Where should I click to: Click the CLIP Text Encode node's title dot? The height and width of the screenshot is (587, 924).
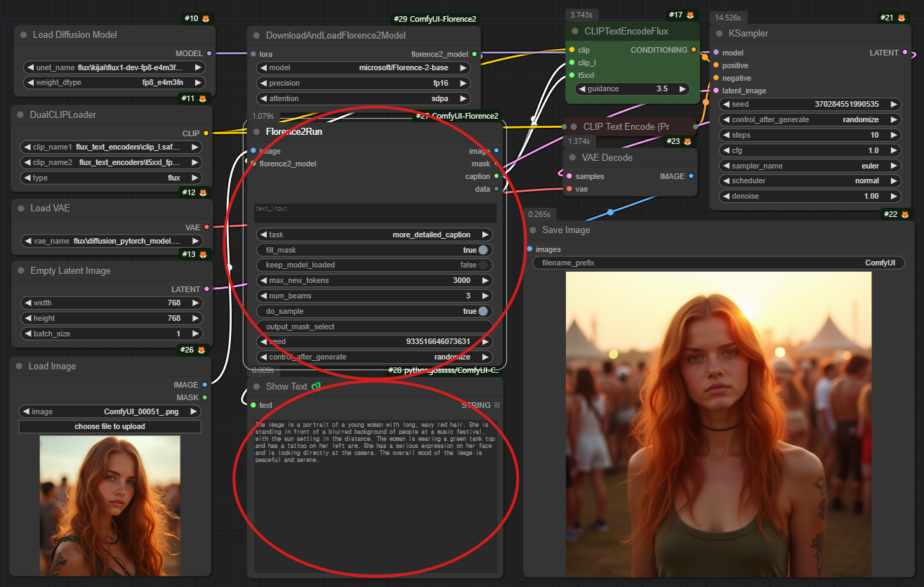coord(574,126)
